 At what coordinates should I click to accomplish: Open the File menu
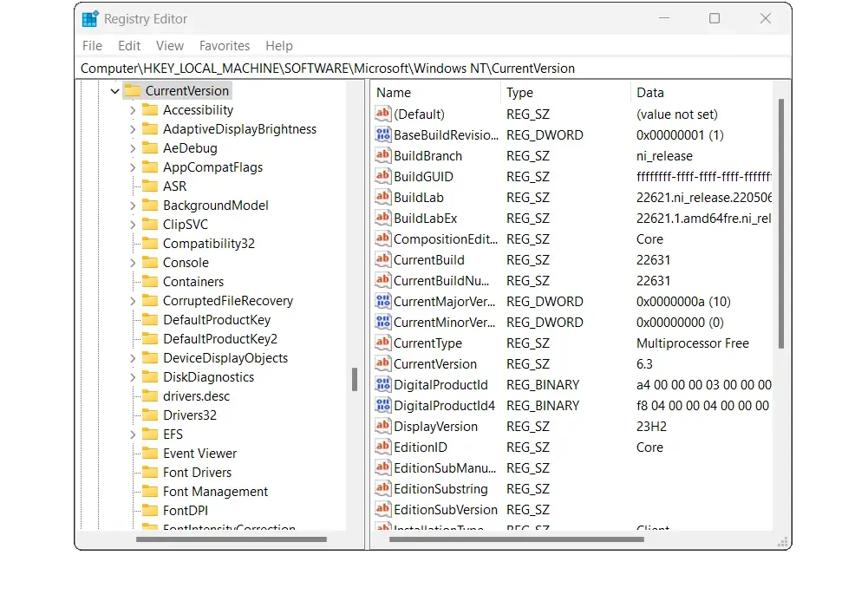click(x=92, y=46)
